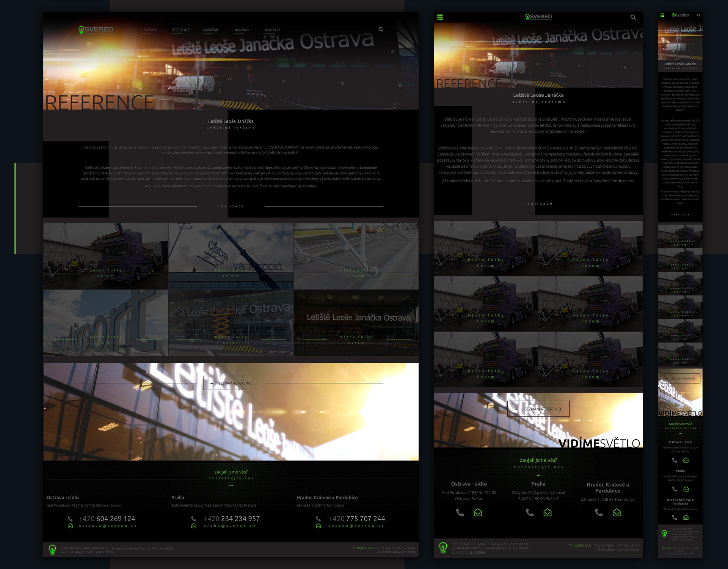This screenshot has width=728, height=569.
Task: Click mail icon beside ostrava@svereo.cz
Action: pyautogui.click(x=70, y=526)
